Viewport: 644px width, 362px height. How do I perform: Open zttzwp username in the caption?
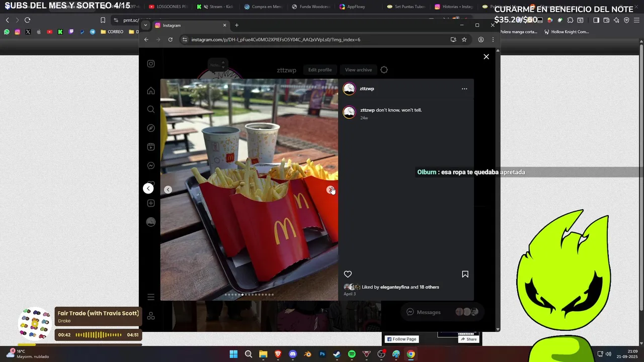point(367,110)
